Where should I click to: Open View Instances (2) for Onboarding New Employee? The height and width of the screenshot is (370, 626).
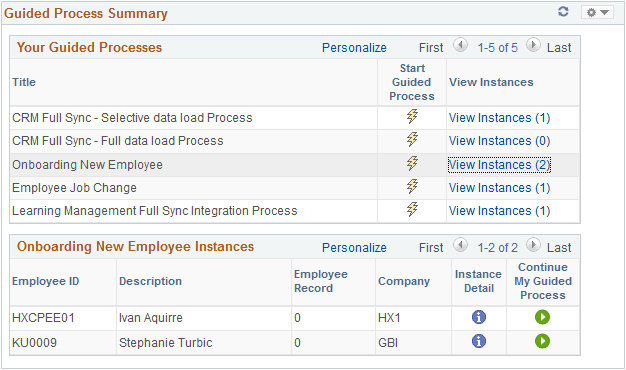(x=499, y=165)
